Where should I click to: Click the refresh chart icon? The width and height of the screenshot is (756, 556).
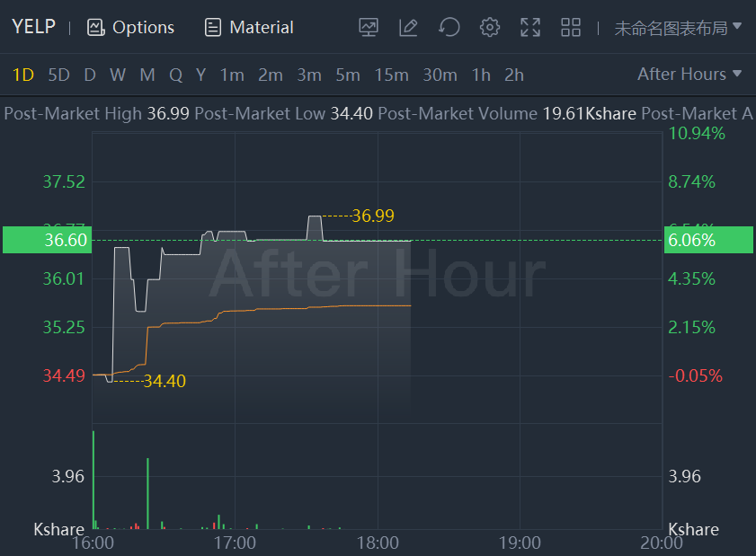(x=449, y=27)
